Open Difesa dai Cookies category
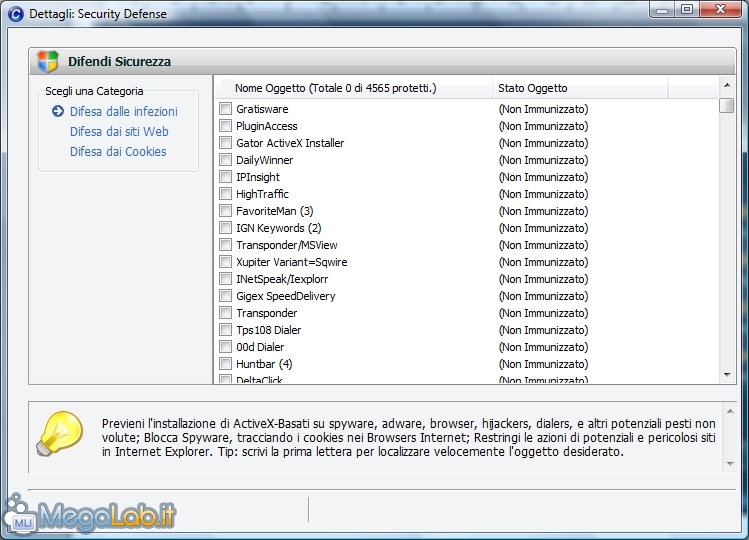 click(118, 151)
